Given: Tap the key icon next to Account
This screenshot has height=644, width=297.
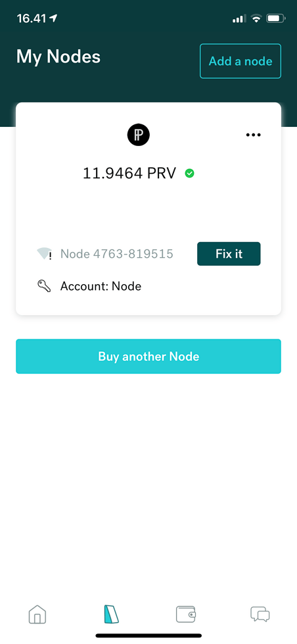Looking at the screenshot, I should [x=44, y=286].
